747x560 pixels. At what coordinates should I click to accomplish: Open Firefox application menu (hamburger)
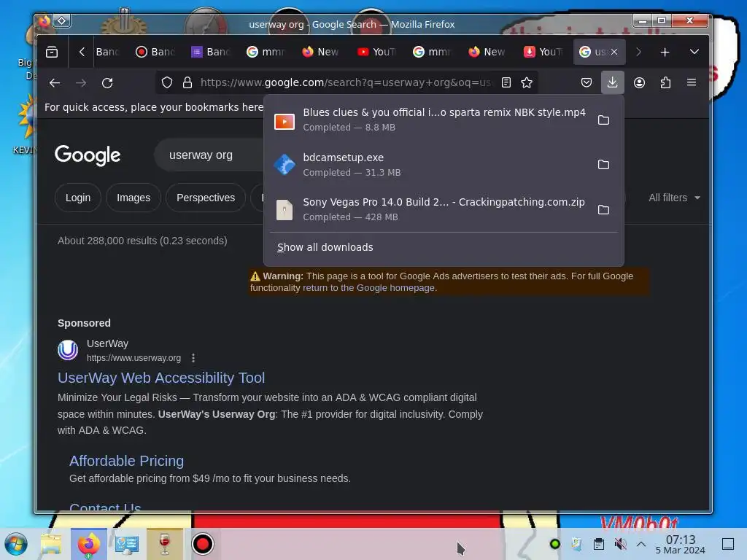point(692,83)
